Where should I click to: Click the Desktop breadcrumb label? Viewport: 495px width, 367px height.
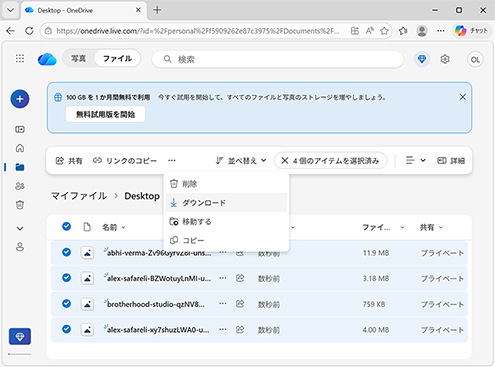[142, 196]
